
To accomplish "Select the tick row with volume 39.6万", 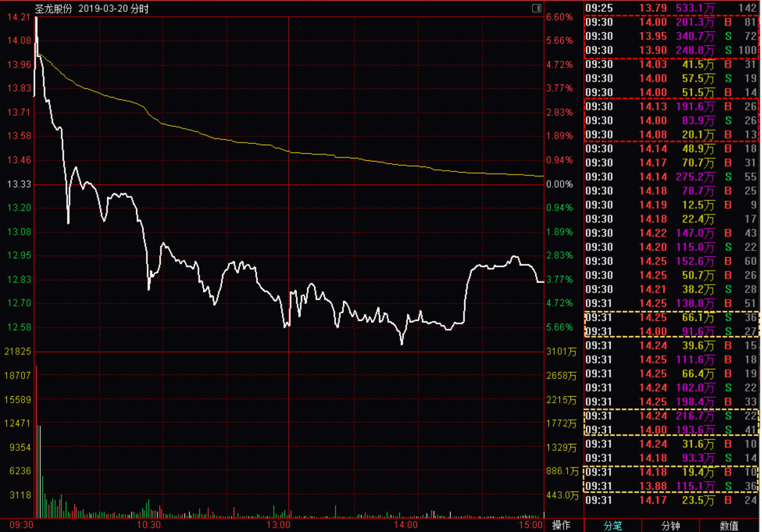I will (671, 346).
